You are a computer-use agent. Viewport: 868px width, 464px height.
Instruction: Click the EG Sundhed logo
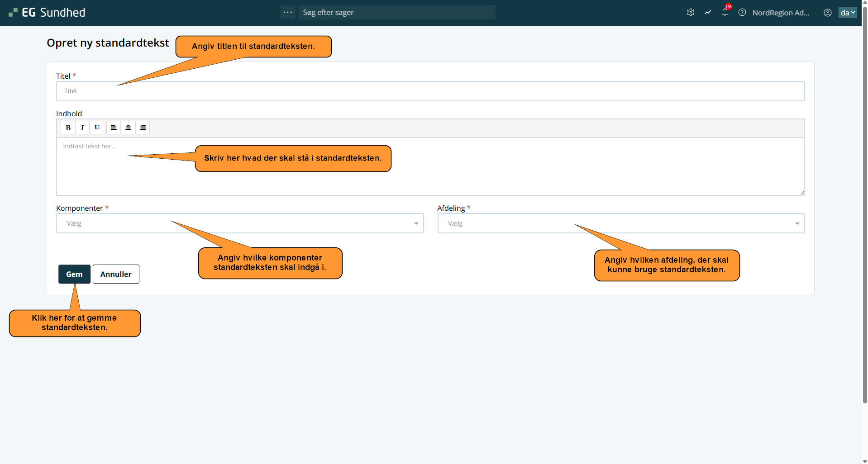tap(47, 13)
